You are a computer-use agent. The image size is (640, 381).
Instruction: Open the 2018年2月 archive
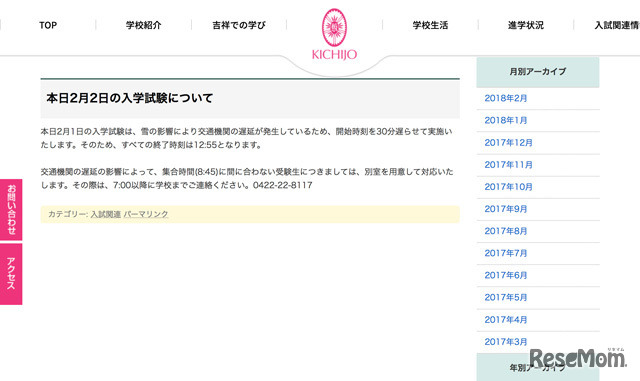coord(506,98)
